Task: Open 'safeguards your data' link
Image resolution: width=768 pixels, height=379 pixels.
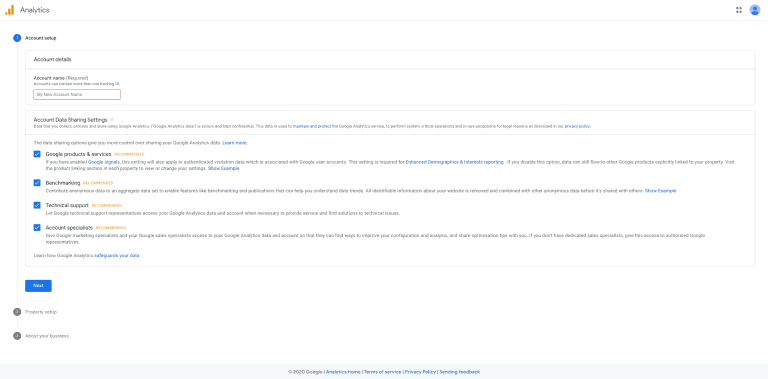Action: [x=117, y=256]
